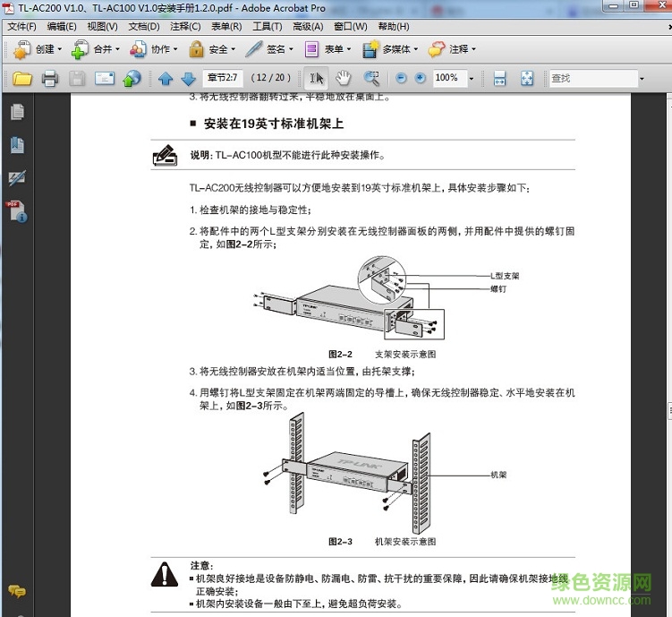Click the 安装在19英寸标准机架上 heading
The height and width of the screenshot is (617, 672).
click(x=274, y=124)
